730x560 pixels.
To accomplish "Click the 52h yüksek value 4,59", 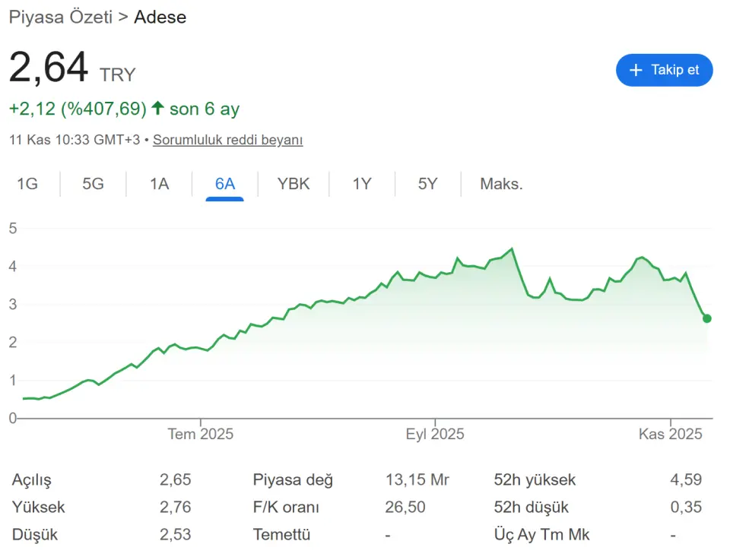I will coord(686,480).
